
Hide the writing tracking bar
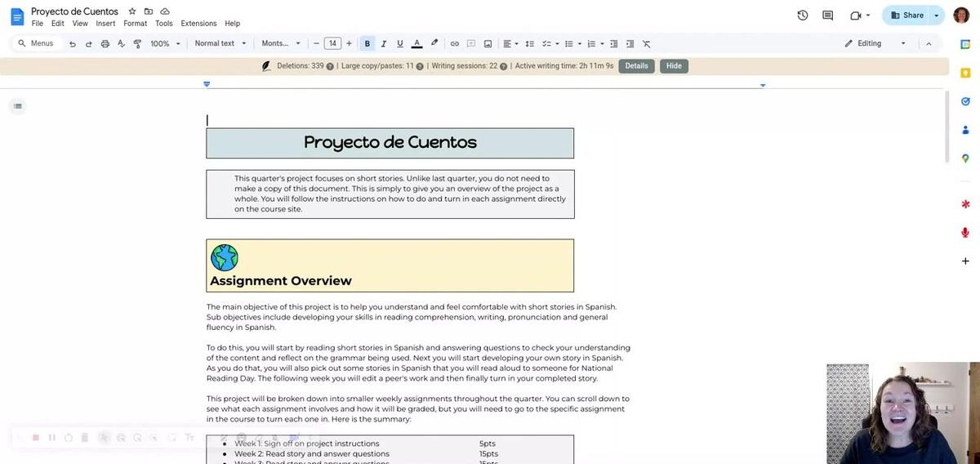tap(674, 66)
